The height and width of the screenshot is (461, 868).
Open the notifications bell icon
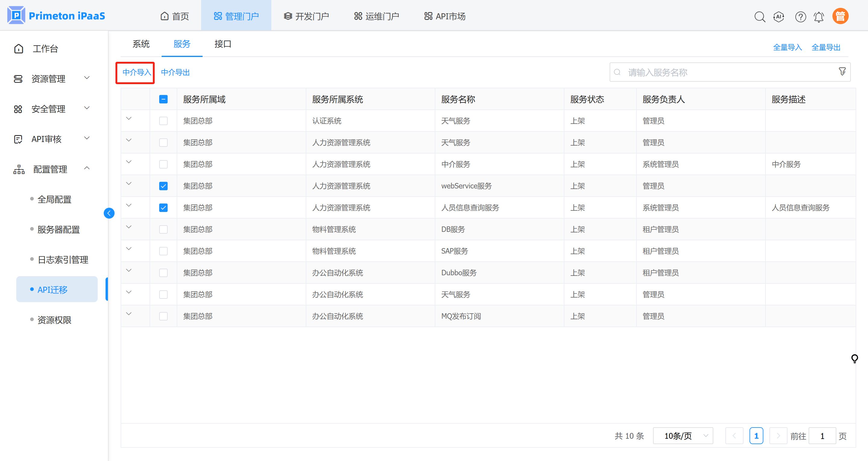point(819,17)
